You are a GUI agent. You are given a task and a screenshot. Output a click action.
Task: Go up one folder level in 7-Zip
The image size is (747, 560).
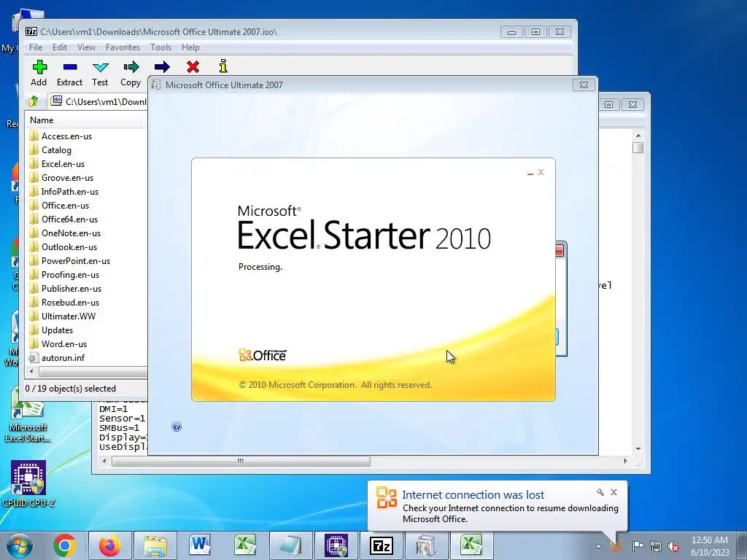(x=34, y=101)
